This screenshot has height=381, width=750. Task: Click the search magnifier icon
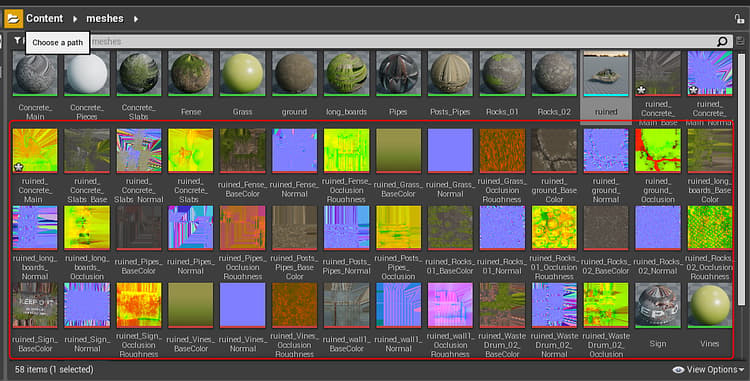coord(722,42)
